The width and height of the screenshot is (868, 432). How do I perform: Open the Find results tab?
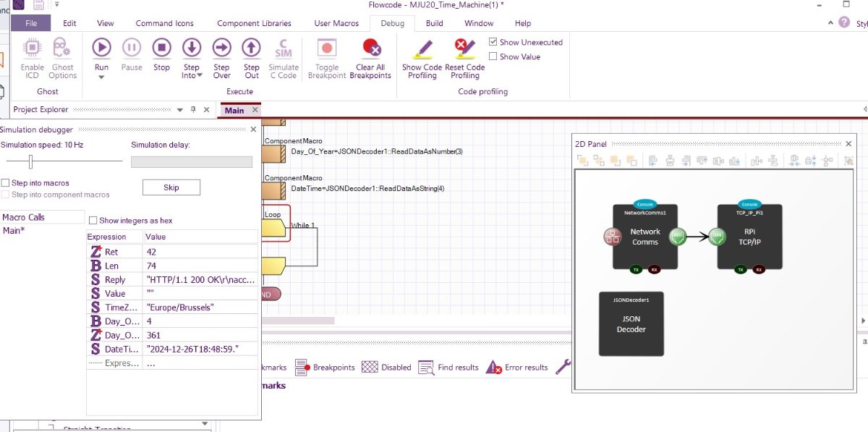pos(448,367)
